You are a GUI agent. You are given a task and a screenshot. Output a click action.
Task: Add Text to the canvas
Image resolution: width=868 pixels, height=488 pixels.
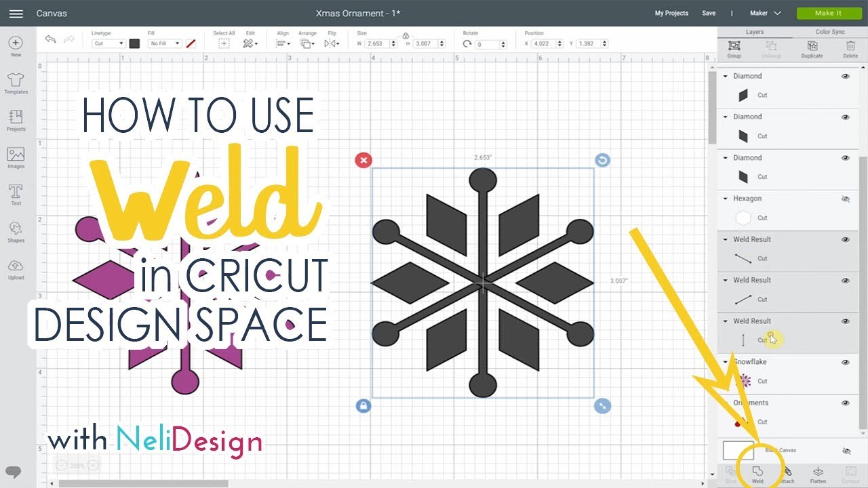coord(16,195)
